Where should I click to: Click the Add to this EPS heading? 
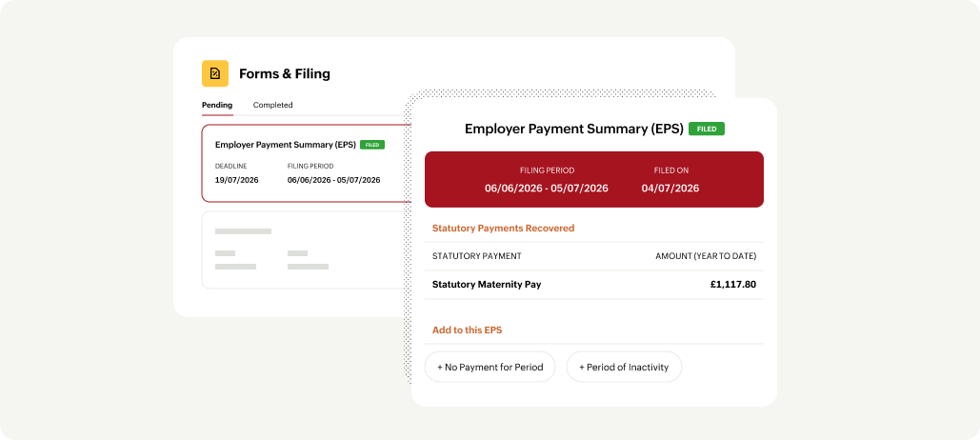pyautogui.click(x=467, y=330)
